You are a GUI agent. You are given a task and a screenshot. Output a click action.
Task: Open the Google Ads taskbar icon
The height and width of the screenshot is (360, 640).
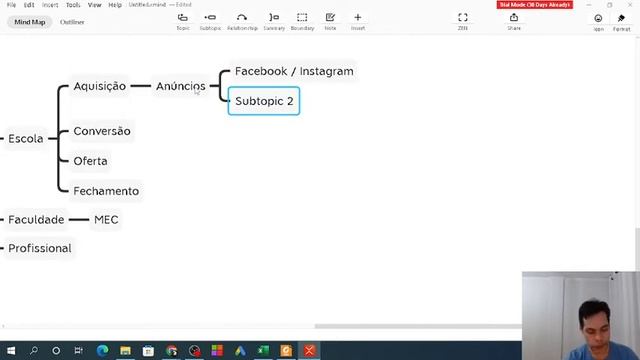coord(240,351)
